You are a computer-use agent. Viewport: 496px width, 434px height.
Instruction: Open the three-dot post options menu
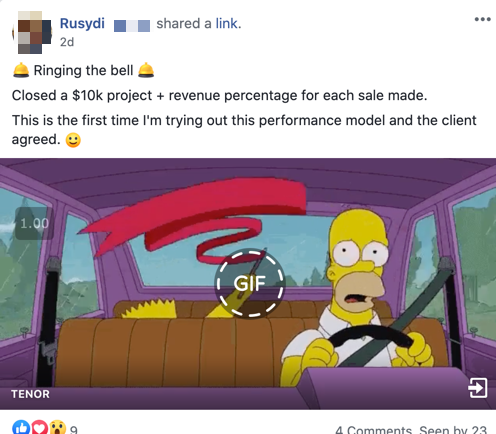coord(482,19)
